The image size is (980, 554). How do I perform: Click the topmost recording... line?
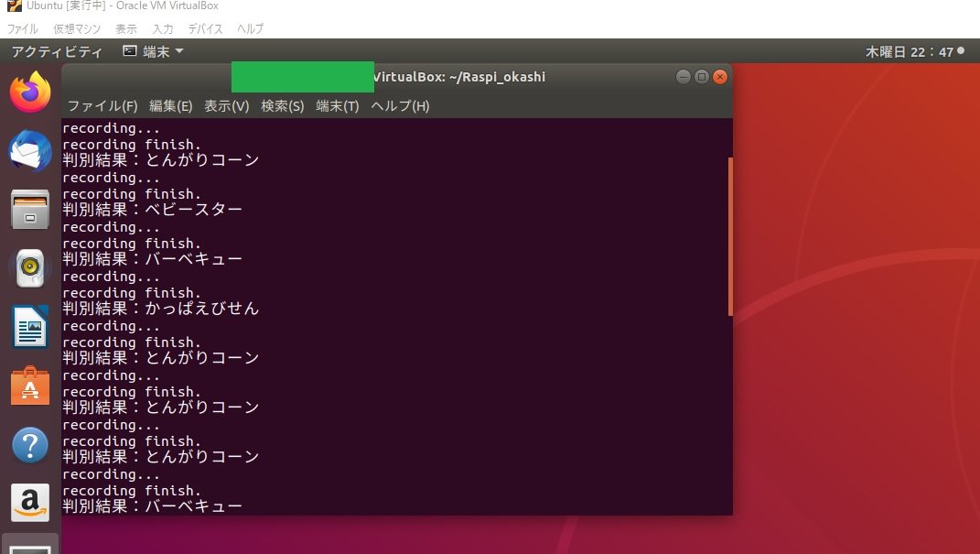(x=111, y=128)
